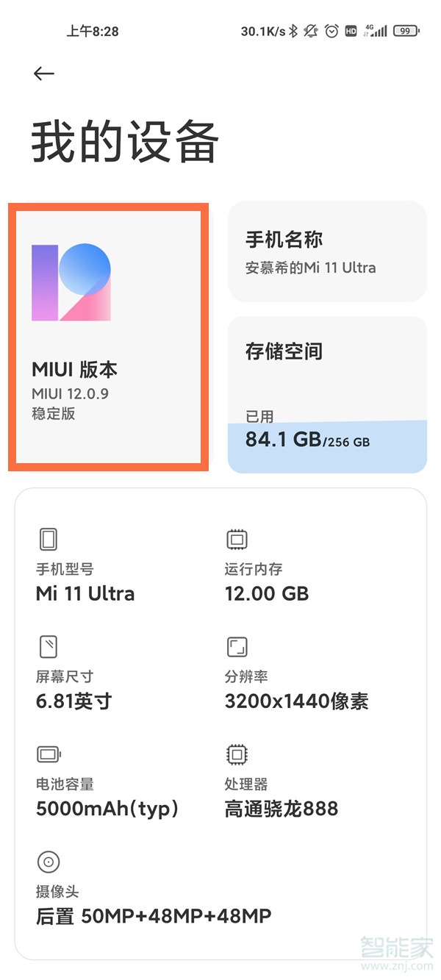Image resolution: width=441 pixels, height=980 pixels.
Task: Tap the RAM chip icon
Action: pyautogui.click(x=237, y=540)
